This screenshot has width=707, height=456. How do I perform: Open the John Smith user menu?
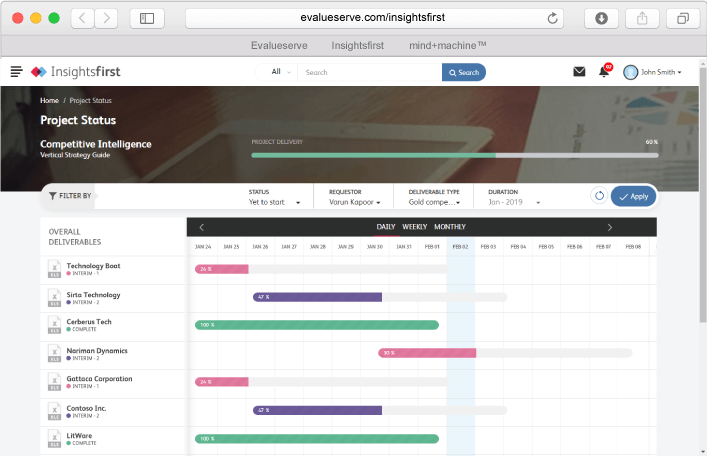661,72
